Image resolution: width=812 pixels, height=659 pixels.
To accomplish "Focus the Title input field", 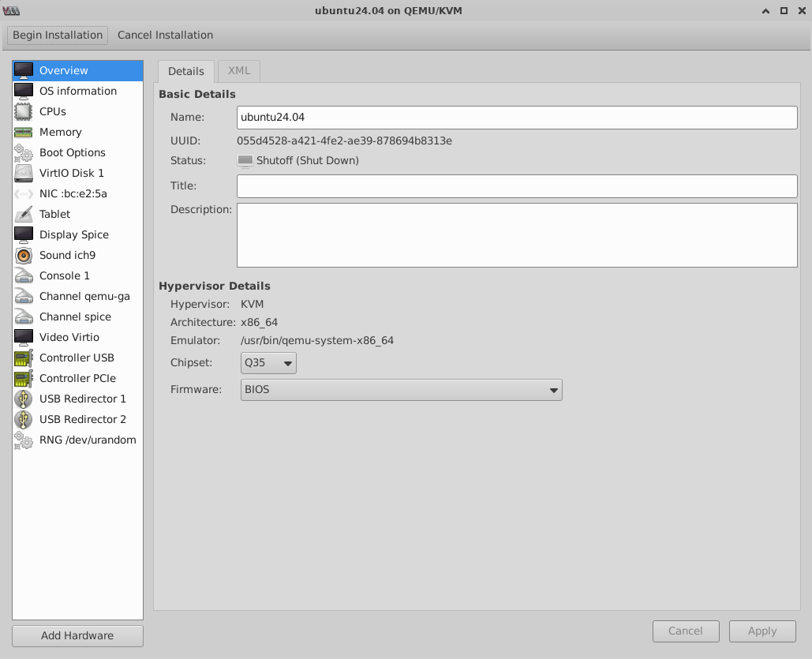I will pos(517,186).
